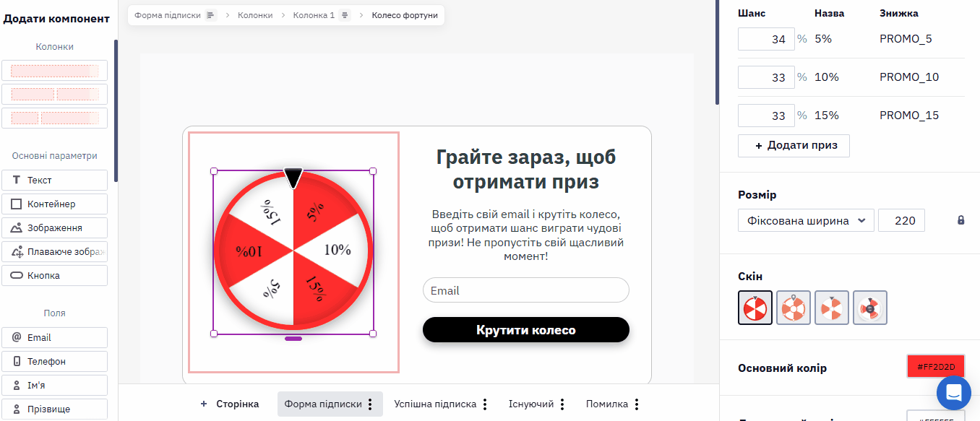
Task: Click the alignment icon beside Колонка 1 breadcrumb
Action: click(345, 15)
